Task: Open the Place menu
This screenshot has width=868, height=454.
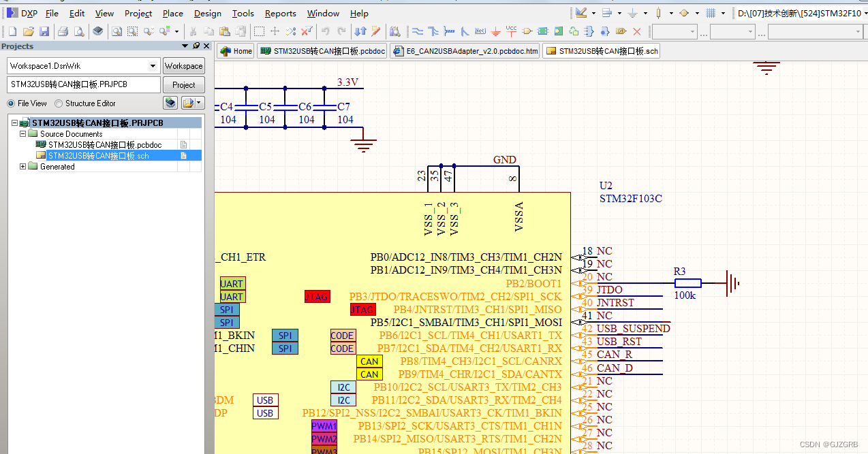Action: point(172,13)
